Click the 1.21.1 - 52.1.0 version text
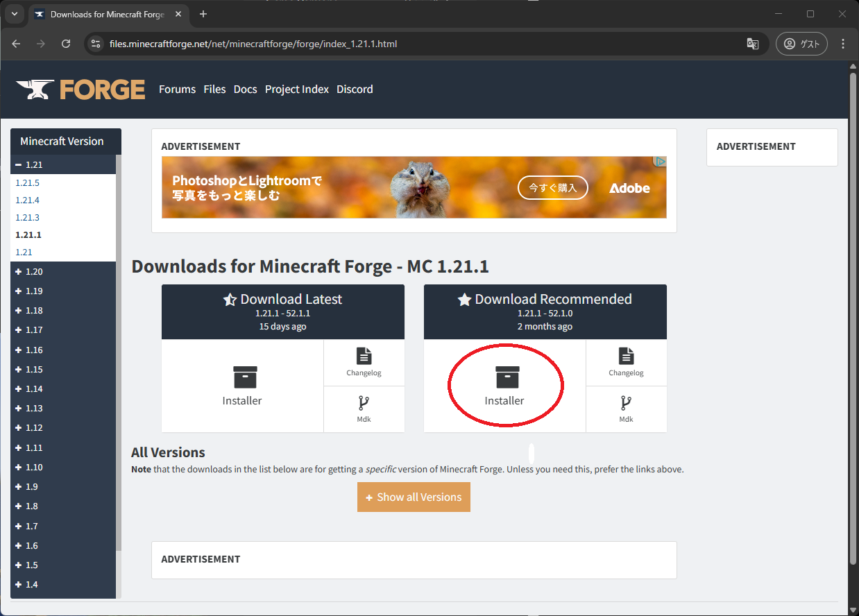This screenshot has width=859, height=616. (x=545, y=314)
